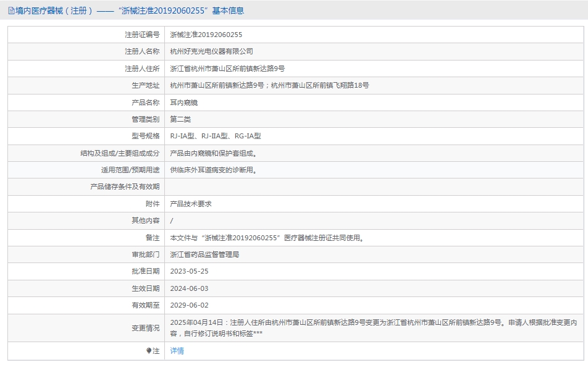Click the 变更情况 label
Screen dimensions: 588x365
click(146, 328)
